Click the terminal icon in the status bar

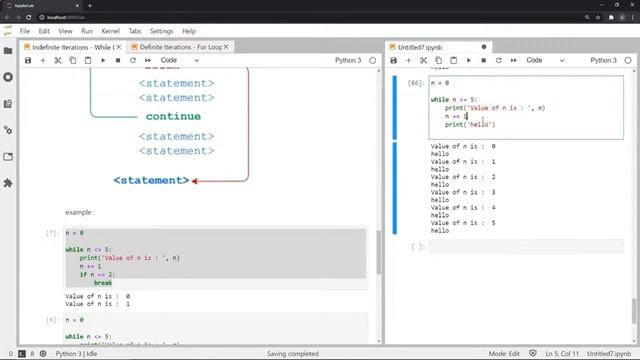coord(22,354)
